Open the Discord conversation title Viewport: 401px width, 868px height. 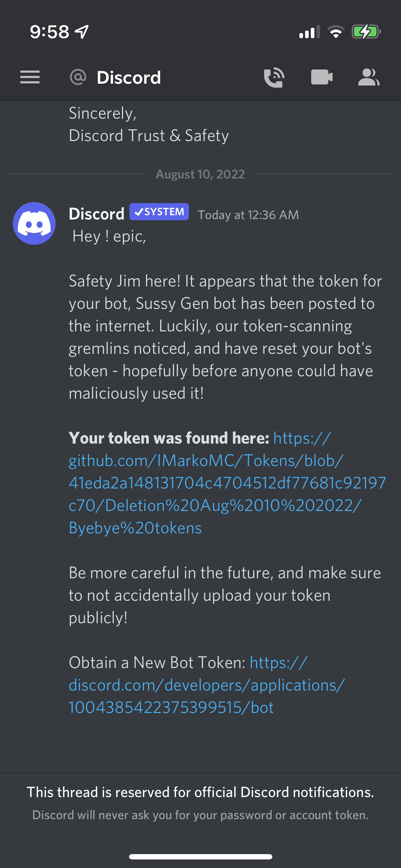(128, 77)
